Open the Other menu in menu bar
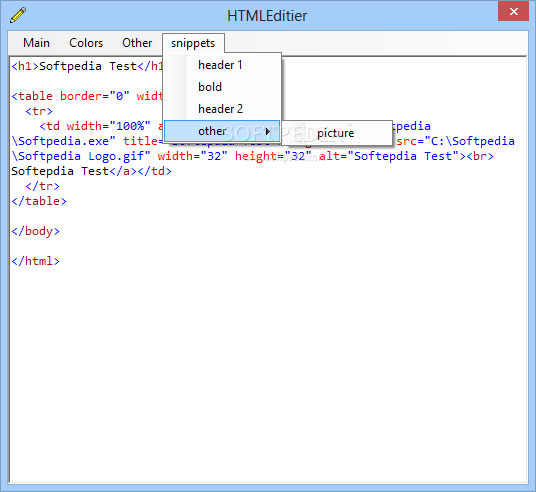 tap(137, 43)
